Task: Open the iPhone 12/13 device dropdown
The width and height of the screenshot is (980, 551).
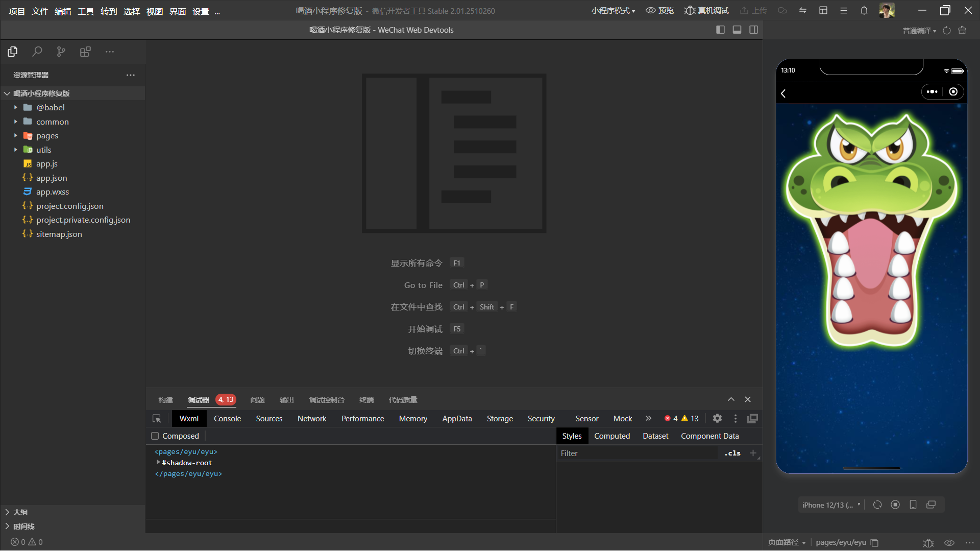Action: [x=831, y=505]
